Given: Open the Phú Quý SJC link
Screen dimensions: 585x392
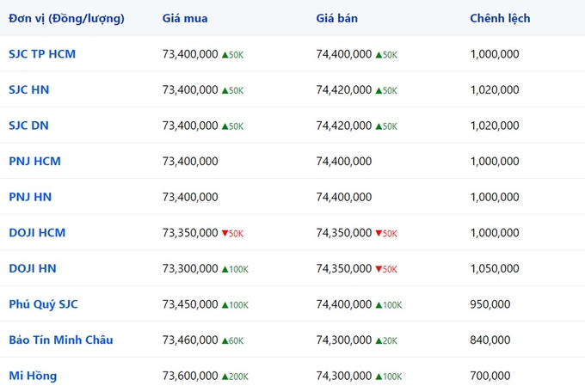Looking at the screenshot, I should click(43, 304).
